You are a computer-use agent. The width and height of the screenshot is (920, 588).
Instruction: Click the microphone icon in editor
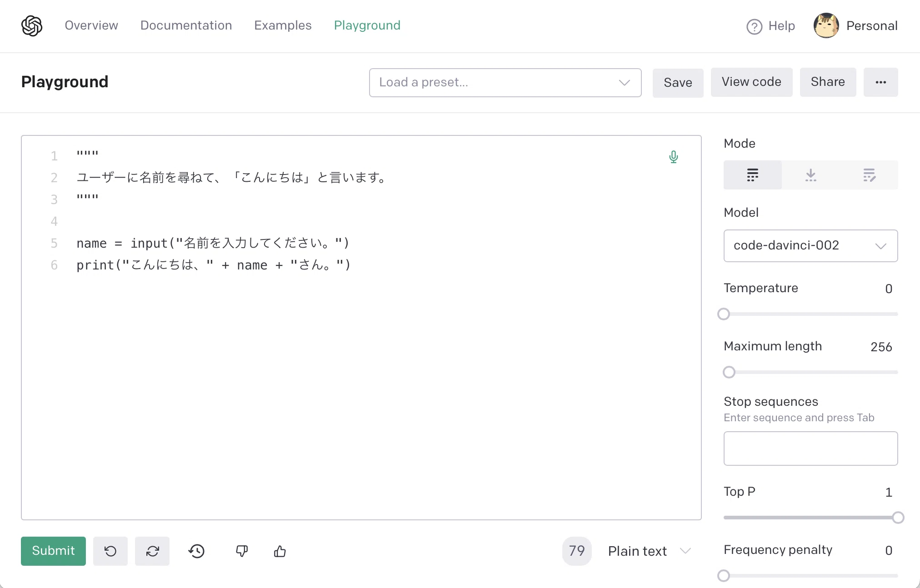(x=674, y=157)
